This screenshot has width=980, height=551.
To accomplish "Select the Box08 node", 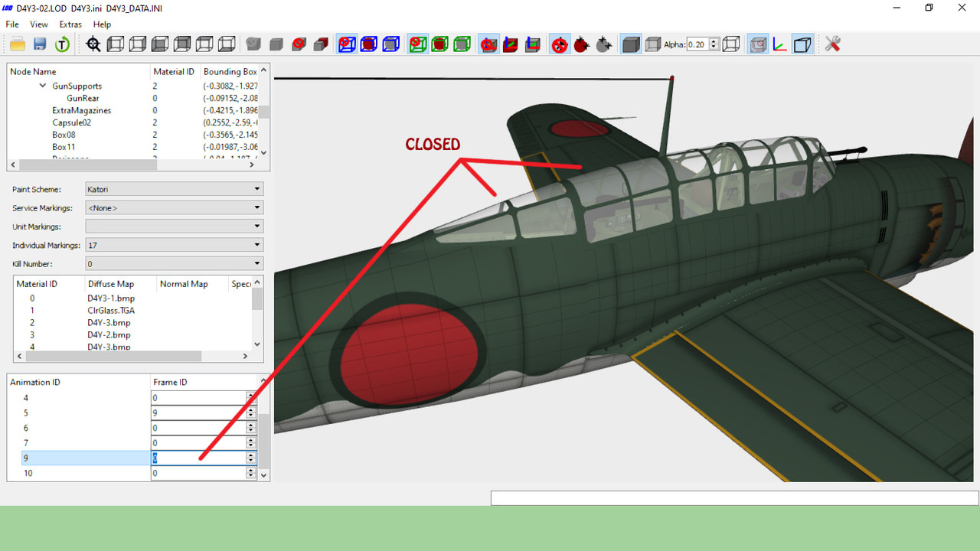I will click(64, 135).
